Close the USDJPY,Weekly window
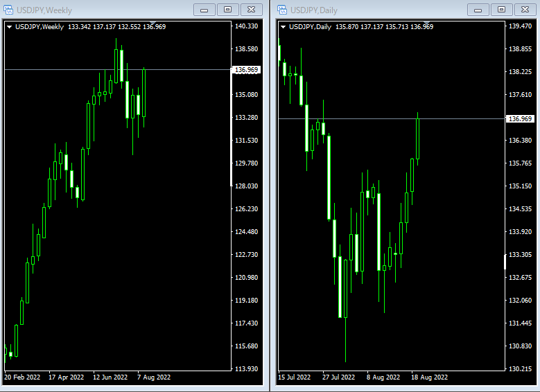This screenshot has width=540, height=392. click(252, 10)
